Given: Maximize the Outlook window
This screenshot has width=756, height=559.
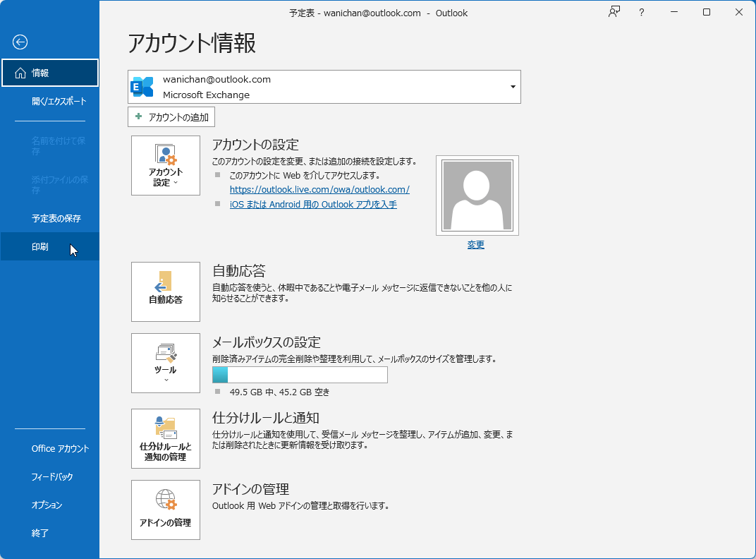Looking at the screenshot, I should (707, 13).
